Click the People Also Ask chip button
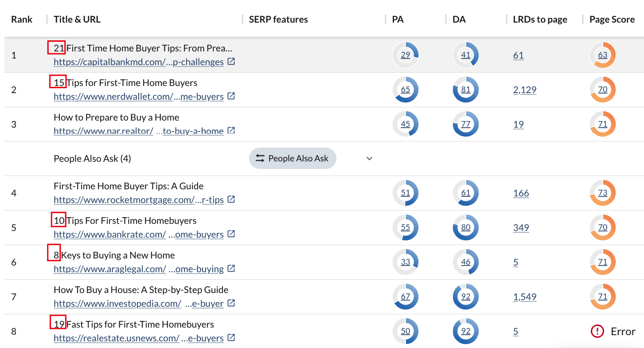The image size is (644, 348). pyautogui.click(x=293, y=158)
